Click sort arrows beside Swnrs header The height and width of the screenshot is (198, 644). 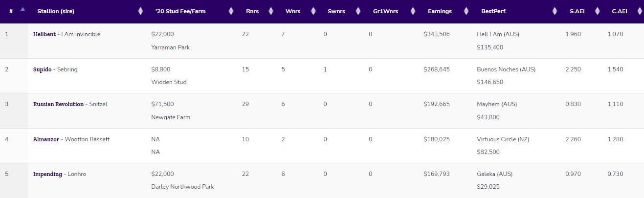click(358, 11)
